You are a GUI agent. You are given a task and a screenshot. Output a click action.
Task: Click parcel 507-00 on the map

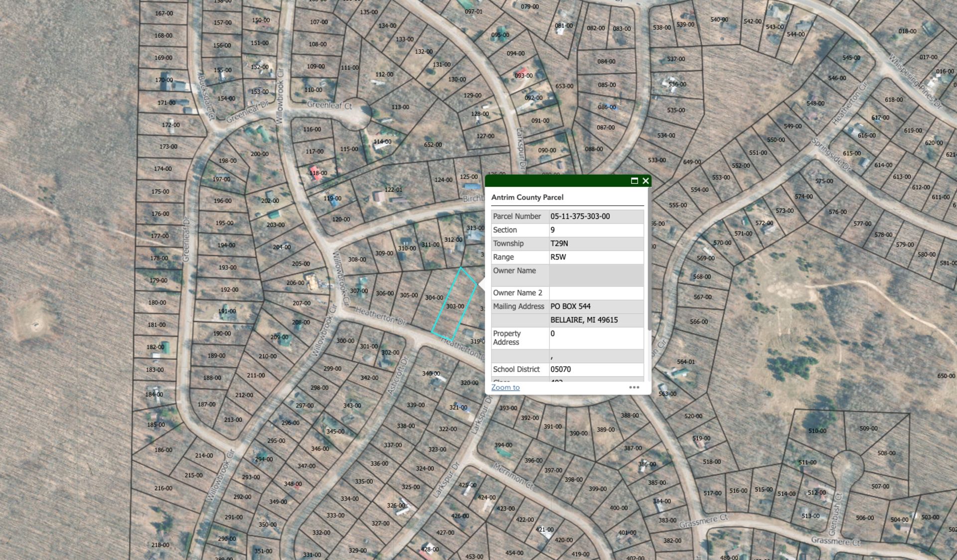880,486
